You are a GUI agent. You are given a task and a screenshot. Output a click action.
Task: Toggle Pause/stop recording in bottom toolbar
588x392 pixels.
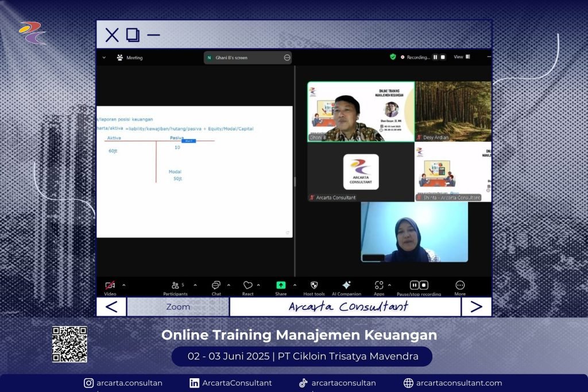(419, 285)
